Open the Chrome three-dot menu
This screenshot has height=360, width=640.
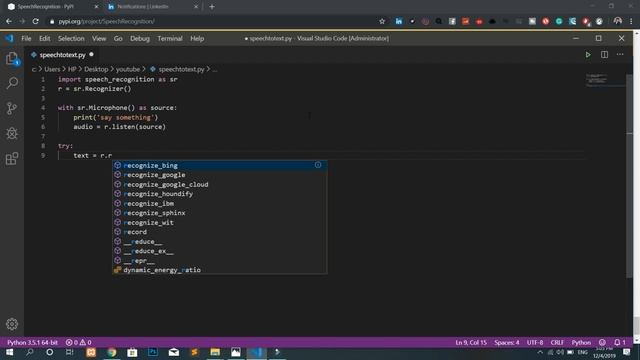pos(631,21)
